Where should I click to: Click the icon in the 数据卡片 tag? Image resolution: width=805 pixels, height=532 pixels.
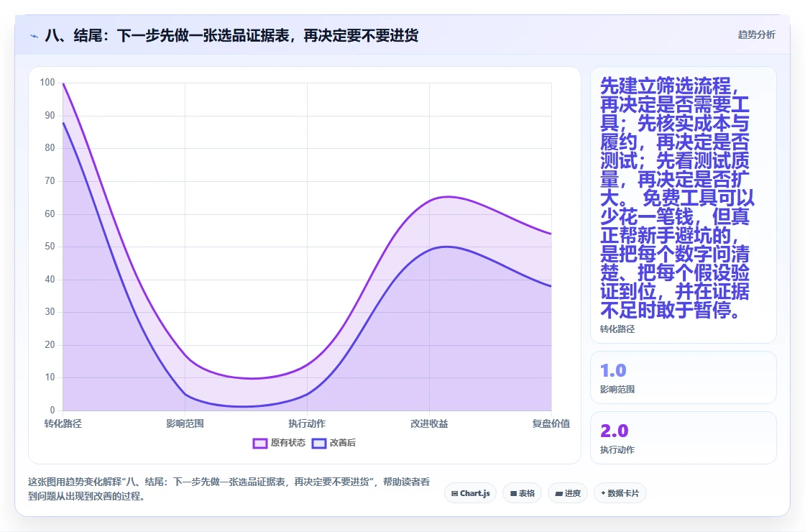pyautogui.click(x=603, y=493)
